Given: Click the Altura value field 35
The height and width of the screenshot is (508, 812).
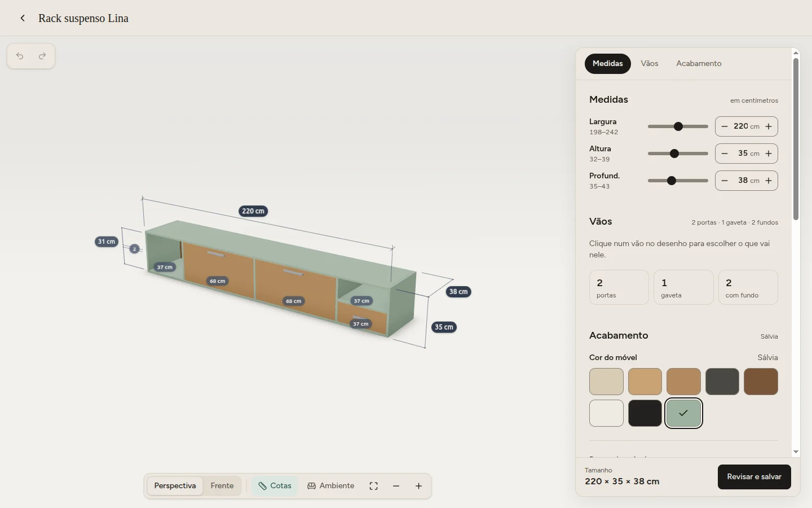Looking at the screenshot, I should point(743,154).
